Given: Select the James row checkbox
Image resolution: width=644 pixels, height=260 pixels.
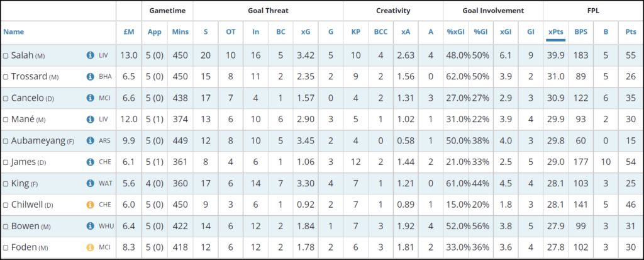Looking at the screenshot, I should coord(6,163).
